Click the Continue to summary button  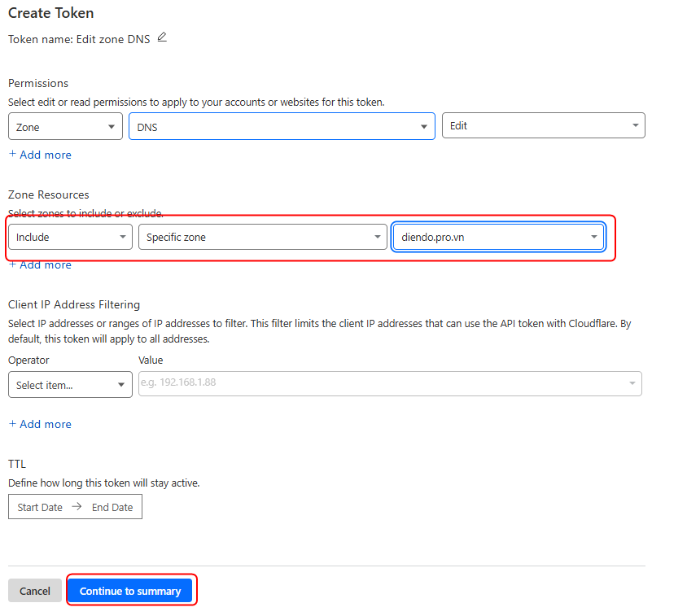point(130,591)
